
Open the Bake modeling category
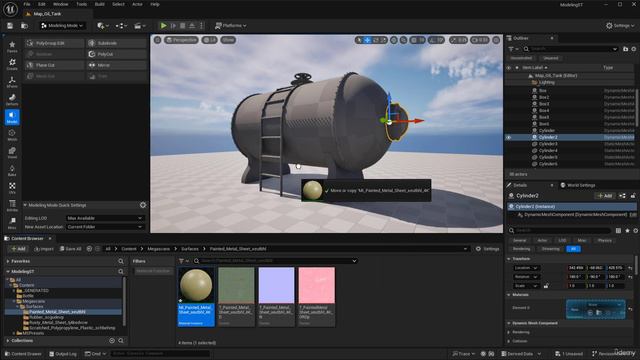click(x=12, y=171)
